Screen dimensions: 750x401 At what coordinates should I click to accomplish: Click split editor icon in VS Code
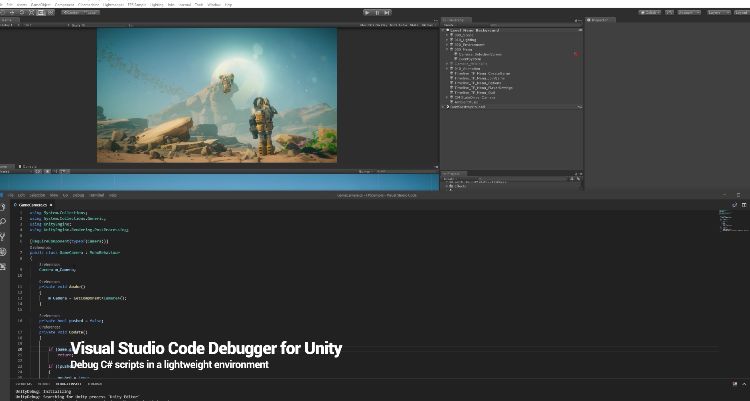click(744, 205)
